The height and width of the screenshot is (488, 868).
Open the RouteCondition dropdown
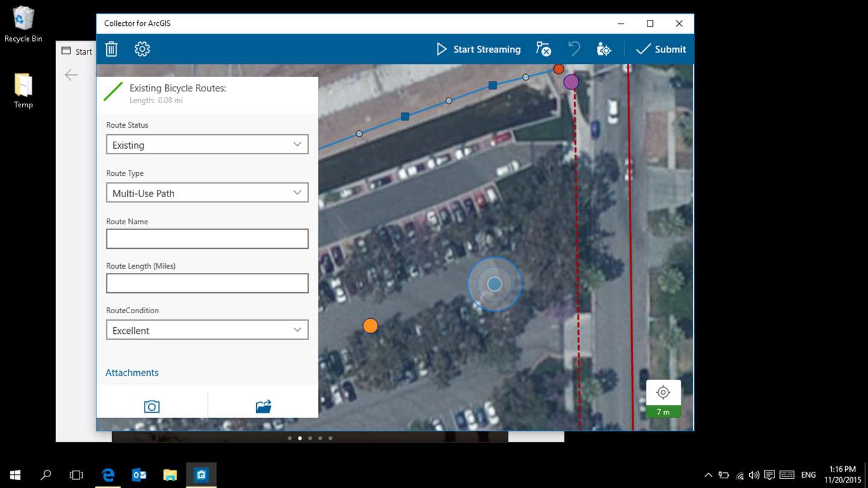[x=207, y=330]
